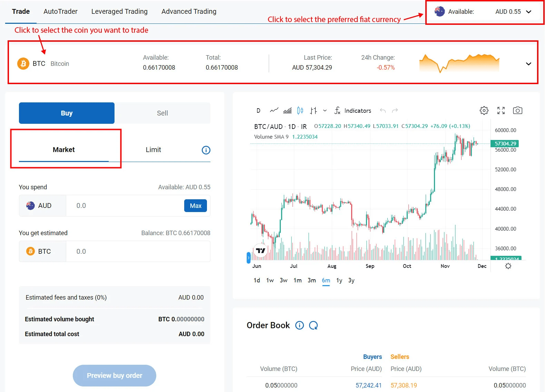Open the BTC coin selection dropdown
The width and height of the screenshot is (545, 392).
coord(528,63)
